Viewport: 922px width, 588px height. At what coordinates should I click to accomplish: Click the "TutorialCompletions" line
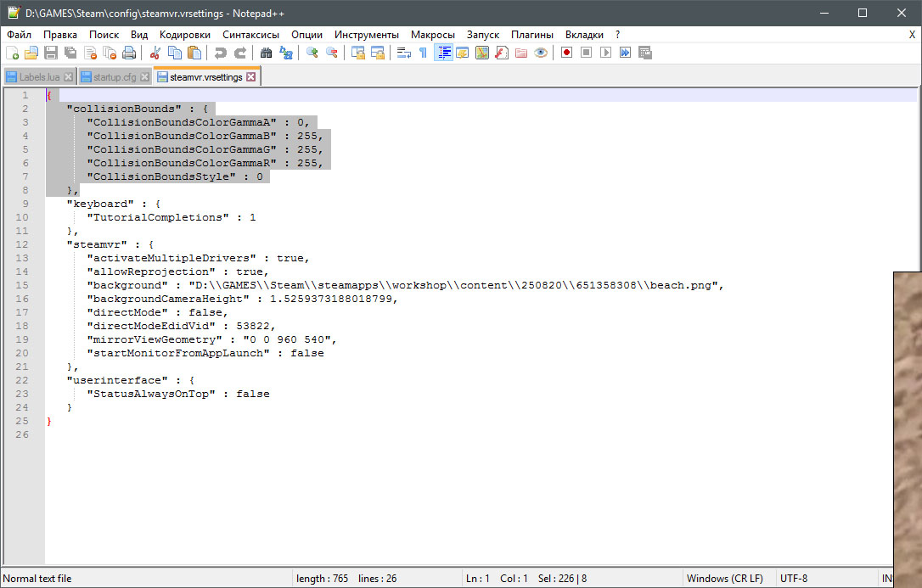click(x=171, y=217)
